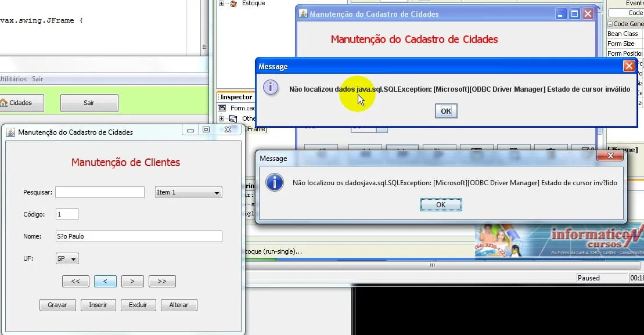Viewport: 644px width, 335px height.
Task: Select the Form Positio... property row
Action: pos(625,53)
